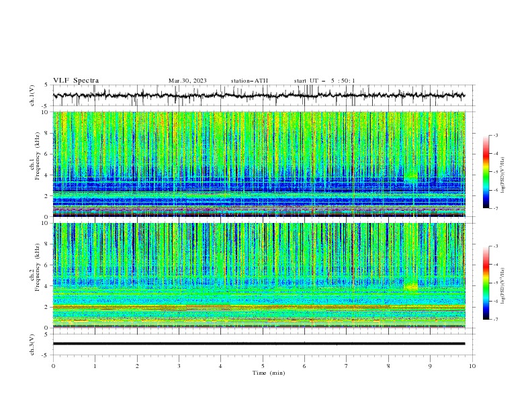The image size is (532, 411).
Task: Click the "2" kHz tick on ch.1 spectrogram
Action: (x=47, y=196)
